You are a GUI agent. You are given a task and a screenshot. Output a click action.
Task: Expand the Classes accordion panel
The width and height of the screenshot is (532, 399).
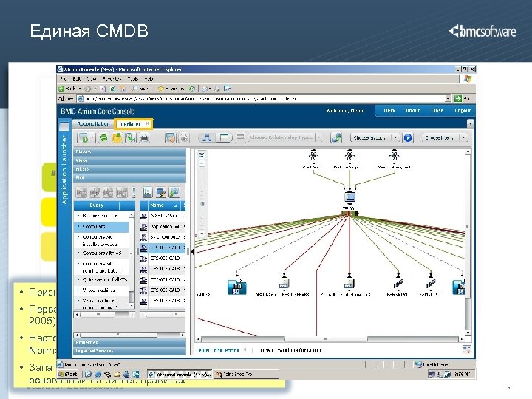[x=129, y=151]
